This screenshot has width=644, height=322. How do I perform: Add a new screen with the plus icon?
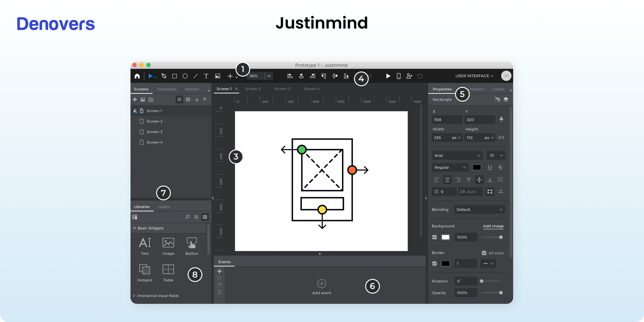pyautogui.click(x=135, y=99)
